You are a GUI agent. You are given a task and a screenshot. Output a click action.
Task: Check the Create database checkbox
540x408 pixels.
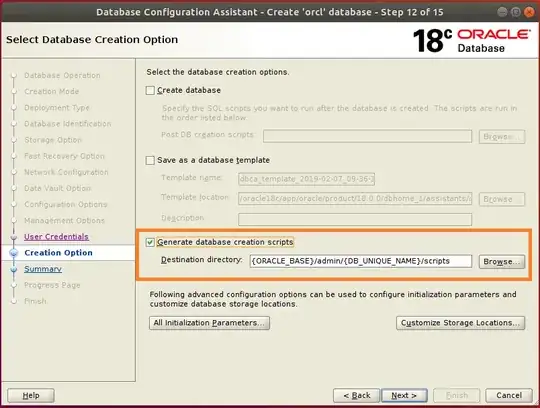point(150,91)
